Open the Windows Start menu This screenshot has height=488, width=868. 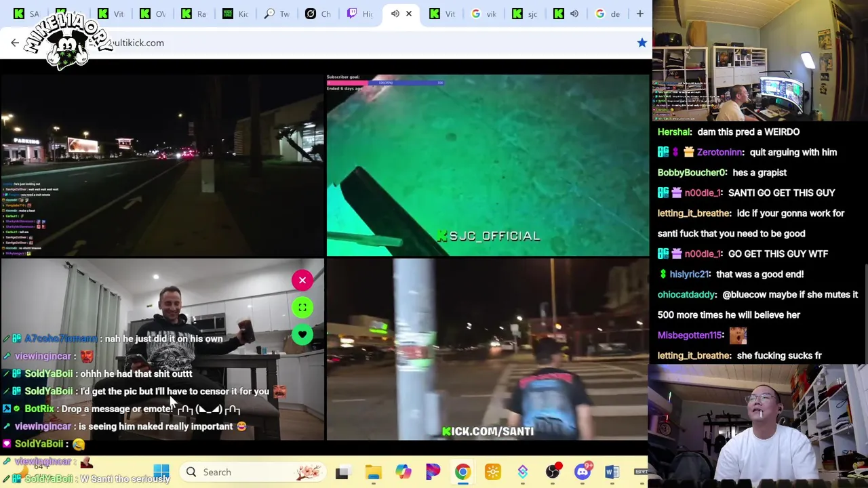click(161, 472)
